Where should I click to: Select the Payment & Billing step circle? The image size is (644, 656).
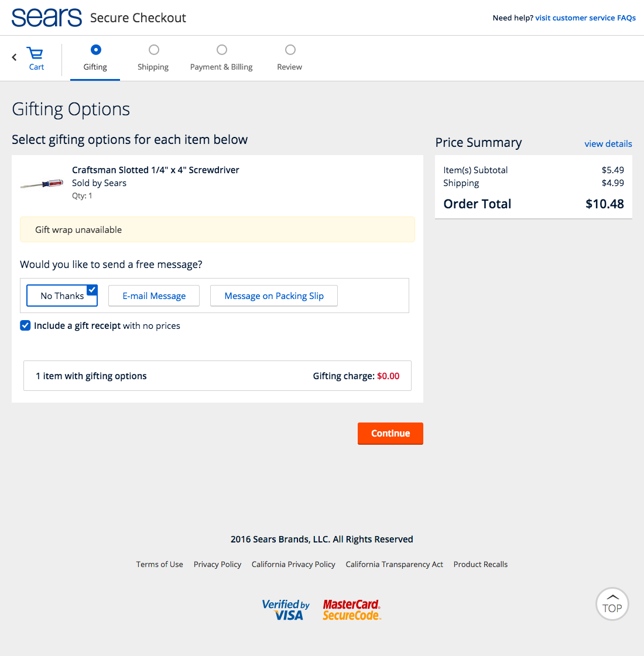click(x=221, y=50)
